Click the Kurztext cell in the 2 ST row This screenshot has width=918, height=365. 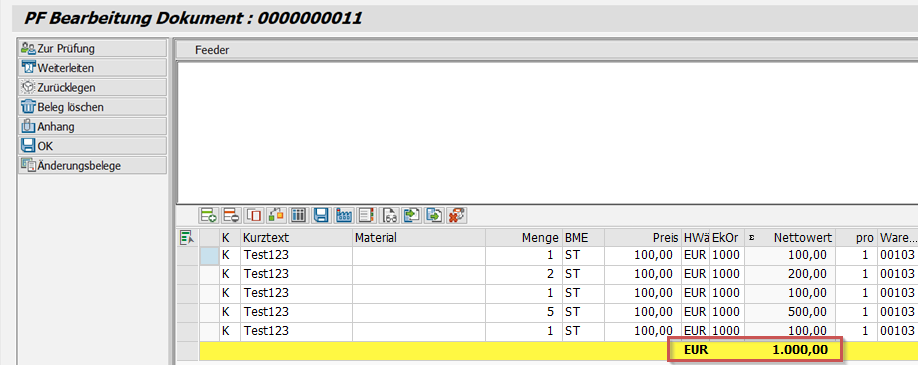coord(296,274)
